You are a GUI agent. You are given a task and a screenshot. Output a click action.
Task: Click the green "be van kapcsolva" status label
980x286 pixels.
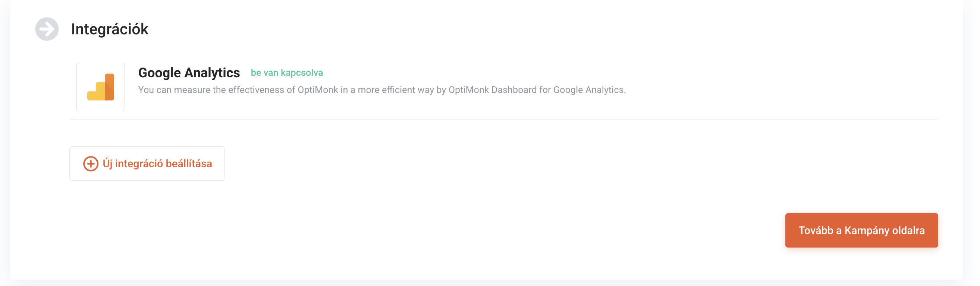click(x=286, y=73)
